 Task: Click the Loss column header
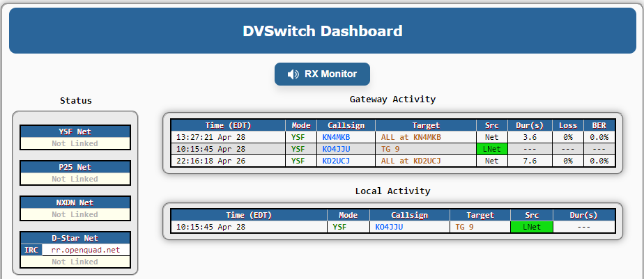[568, 125]
